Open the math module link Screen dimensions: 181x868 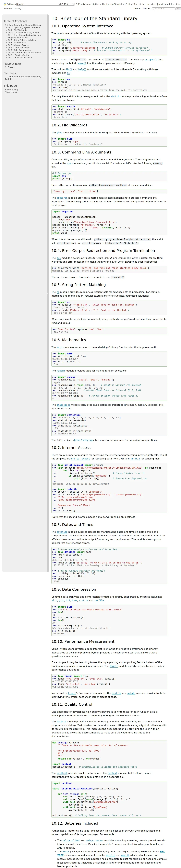59,347
